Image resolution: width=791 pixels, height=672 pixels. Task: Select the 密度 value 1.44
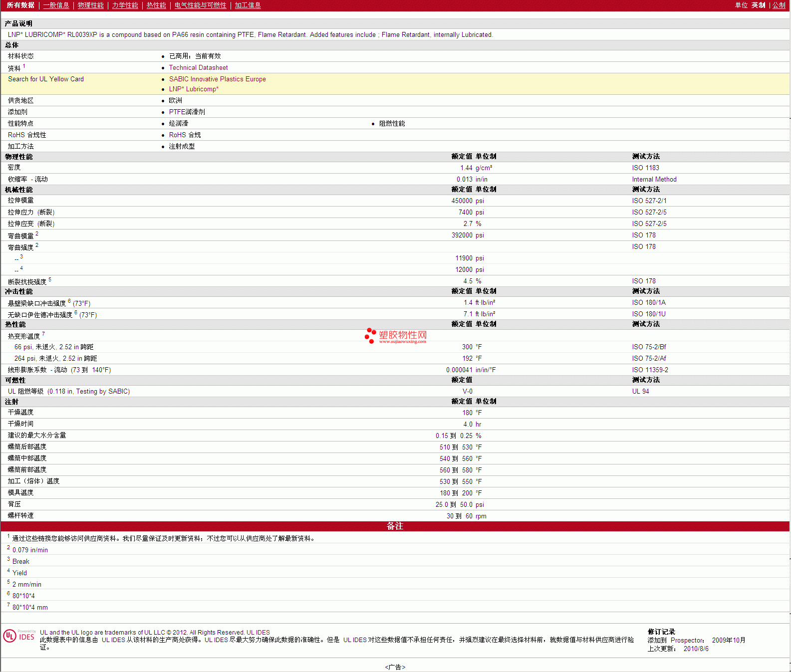point(466,168)
